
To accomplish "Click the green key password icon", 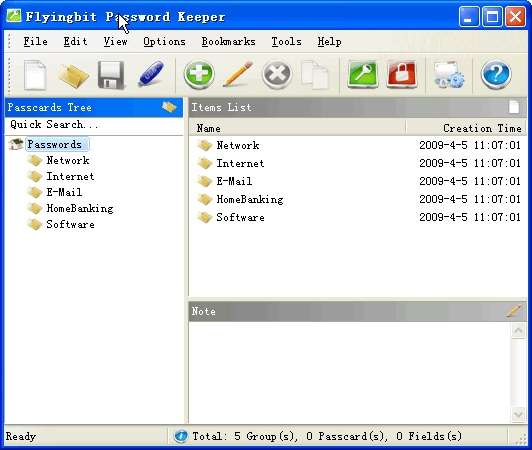I will tap(363, 74).
